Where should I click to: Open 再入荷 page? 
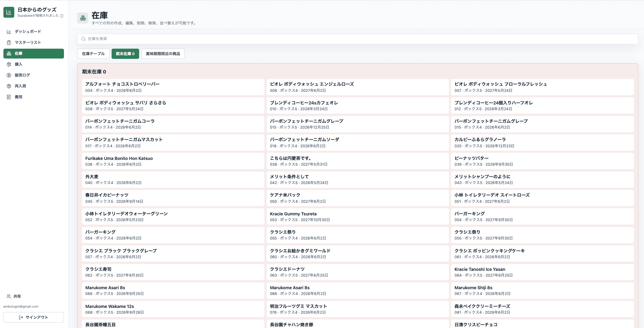click(x=34, y=86)
